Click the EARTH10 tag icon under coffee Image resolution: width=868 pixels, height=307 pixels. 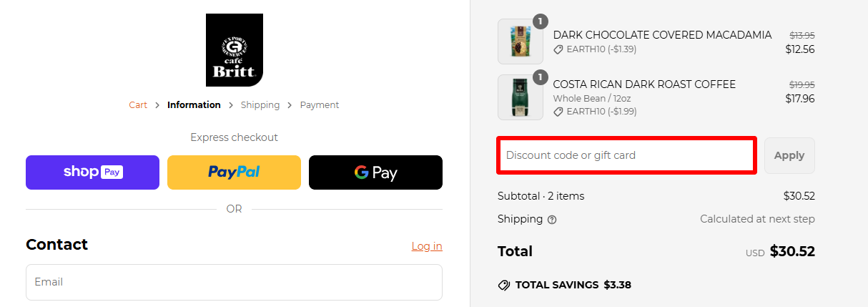(558, 112)
